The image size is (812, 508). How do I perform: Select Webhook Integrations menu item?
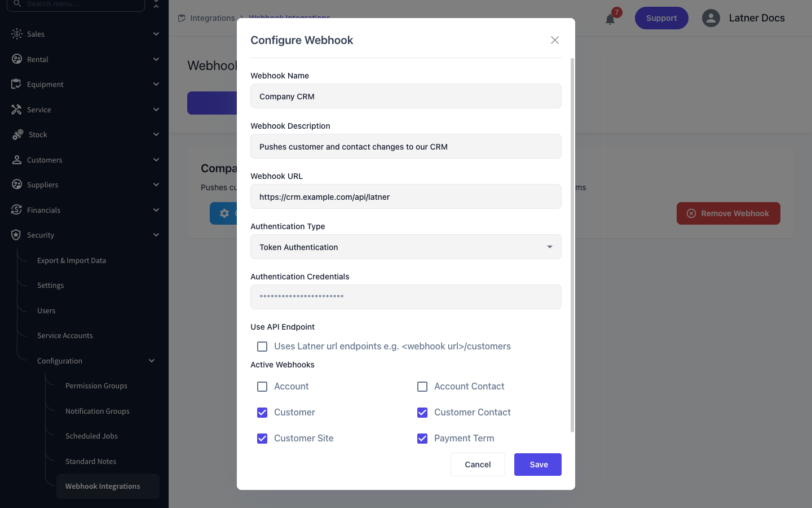tap(108, 486)
